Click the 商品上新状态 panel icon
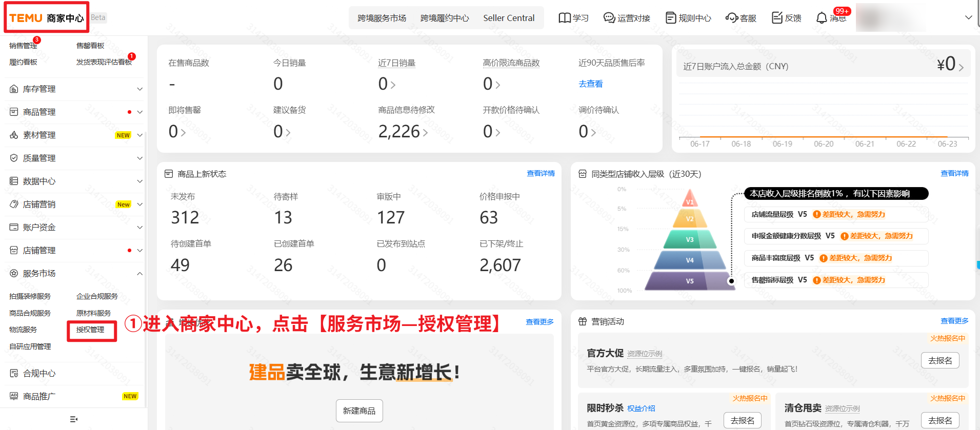This screenshot has height=430, width=980. click(x=169, y=174)
